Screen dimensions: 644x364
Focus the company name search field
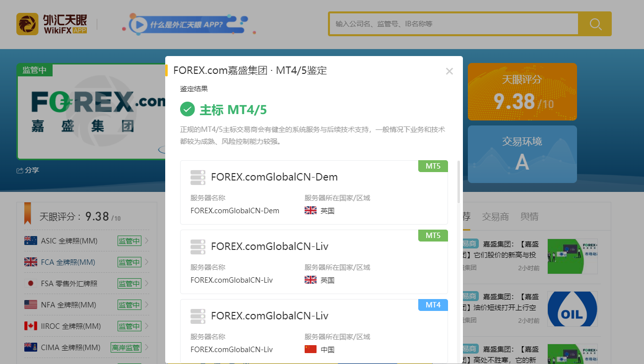pos(453,24)
